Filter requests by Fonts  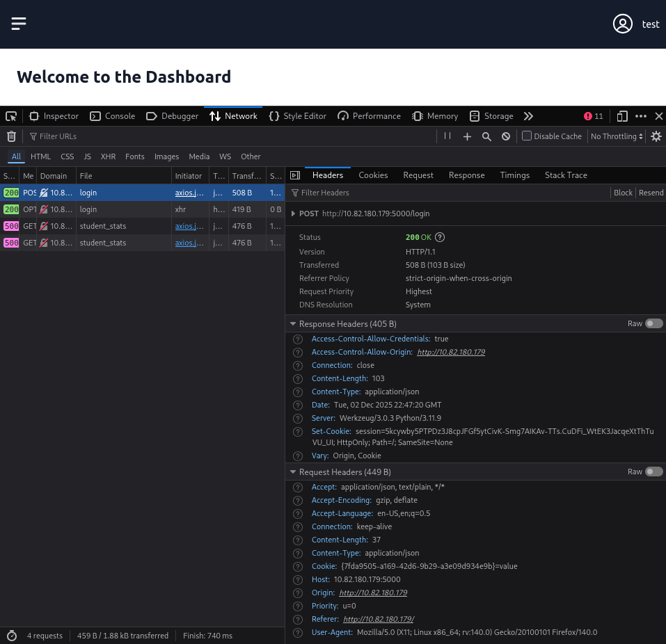(x=134, y=156)
